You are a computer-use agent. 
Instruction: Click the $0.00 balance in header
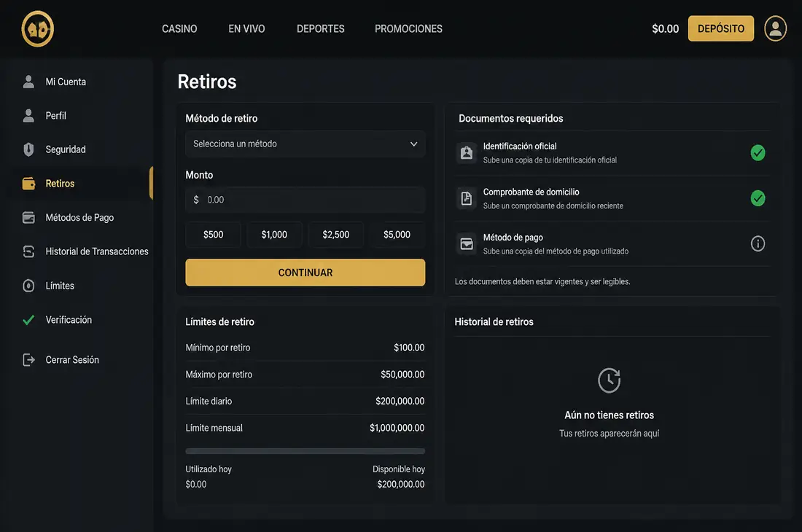(666, 28)
